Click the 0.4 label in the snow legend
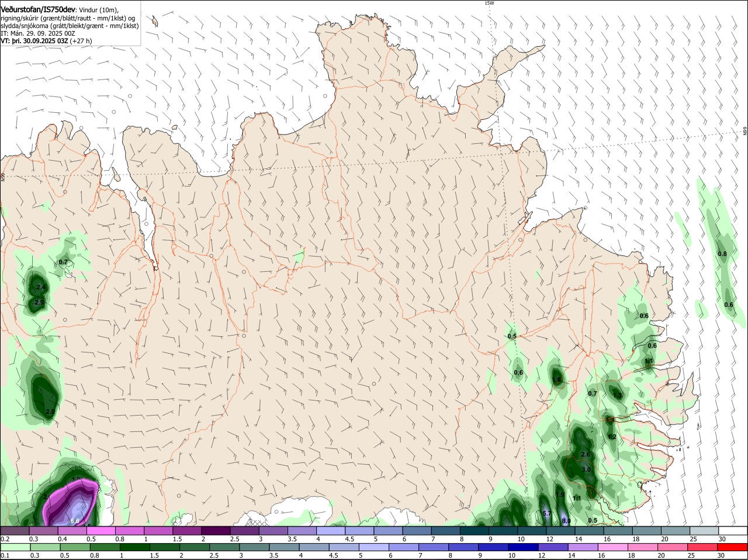The image size is (748, 560). 63,539
